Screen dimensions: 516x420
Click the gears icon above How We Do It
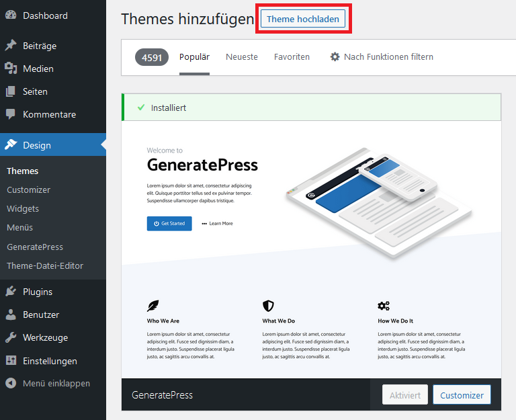pyautogui.click(x=384, y=306)
